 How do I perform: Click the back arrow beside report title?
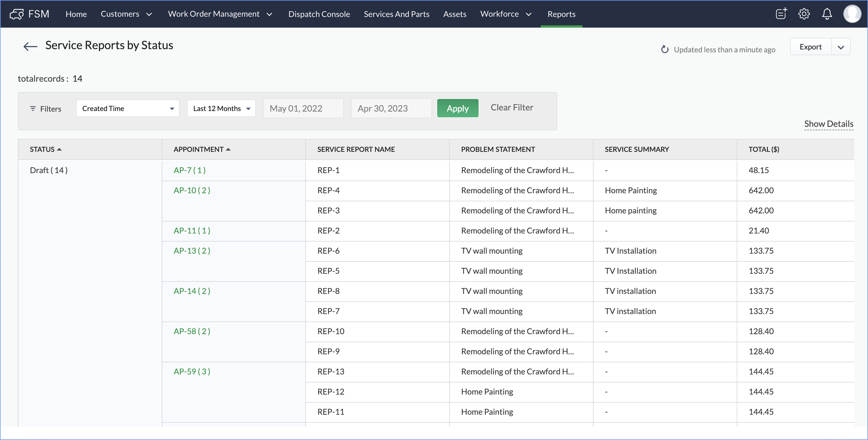tap(30, 46)
